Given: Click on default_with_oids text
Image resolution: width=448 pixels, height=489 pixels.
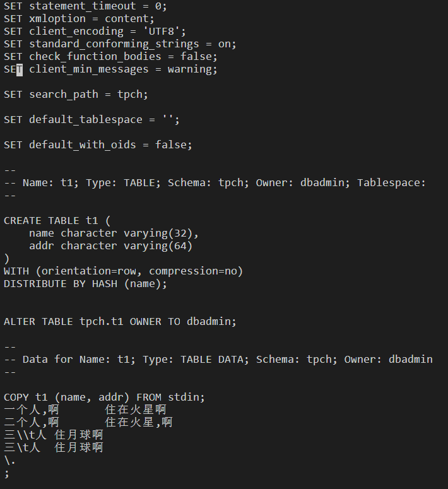Looking at the screenshot, I should (83, 145).
